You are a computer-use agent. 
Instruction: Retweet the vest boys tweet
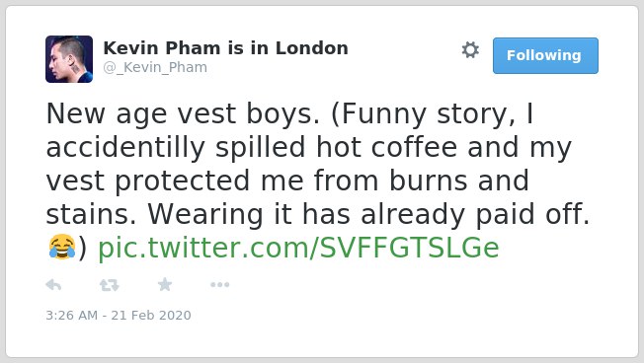(x=110, y=285)
